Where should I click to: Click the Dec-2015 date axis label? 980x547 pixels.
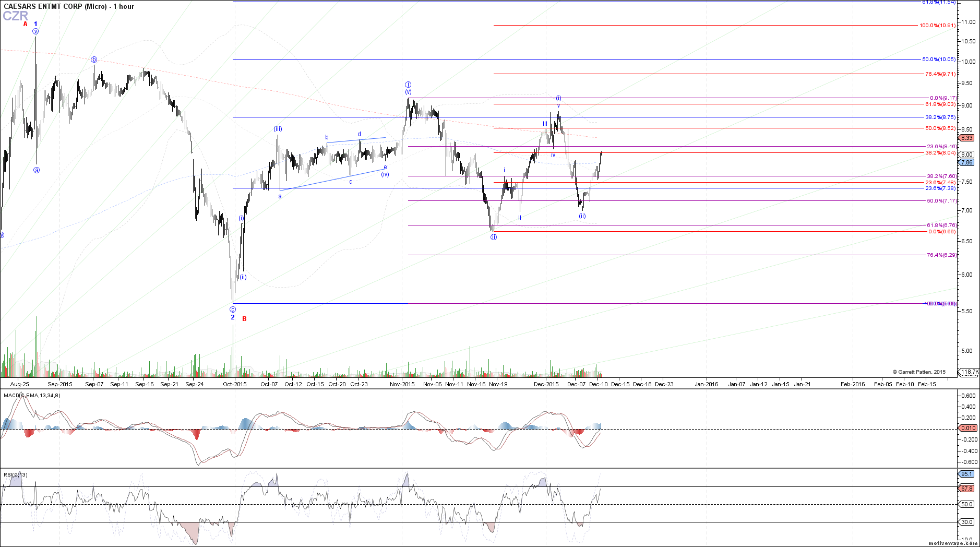click(x=546, y=384)
